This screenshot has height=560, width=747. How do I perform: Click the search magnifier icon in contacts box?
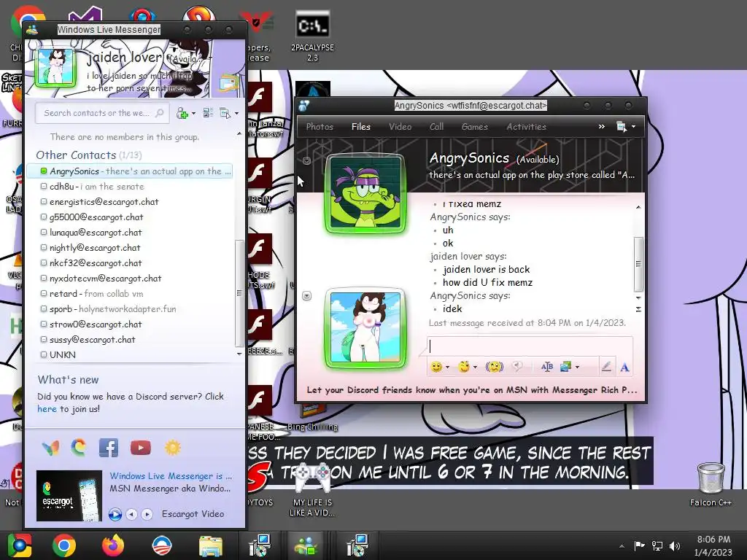[160, 113]
